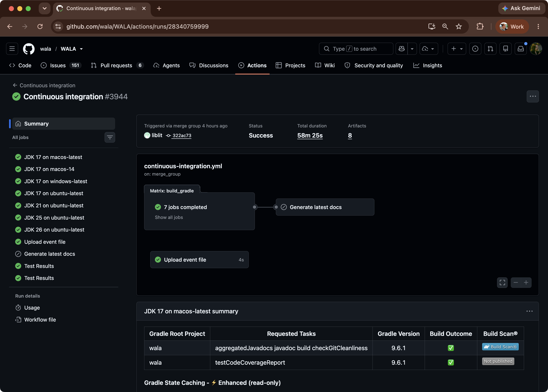View site information icon in address bar
The width and height of the screenshot is (548, 392).
point(58,26)
